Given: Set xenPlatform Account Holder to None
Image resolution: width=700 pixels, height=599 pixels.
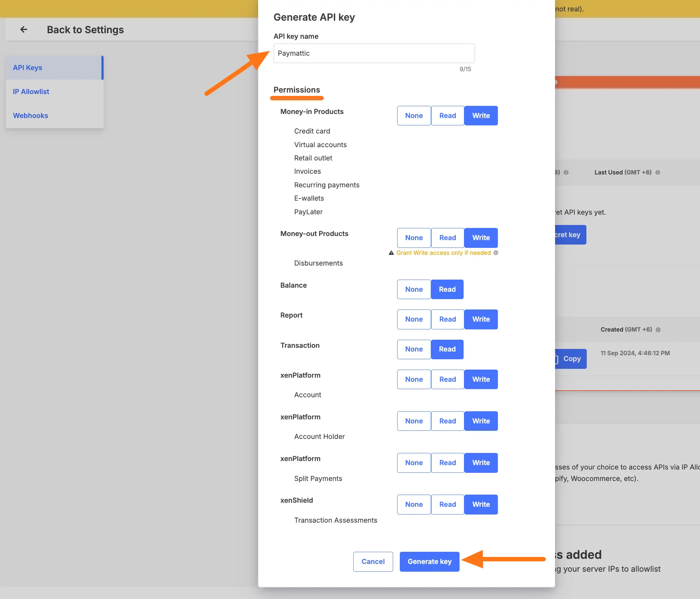Looking at the screenshot, I should tap(414, 421).
